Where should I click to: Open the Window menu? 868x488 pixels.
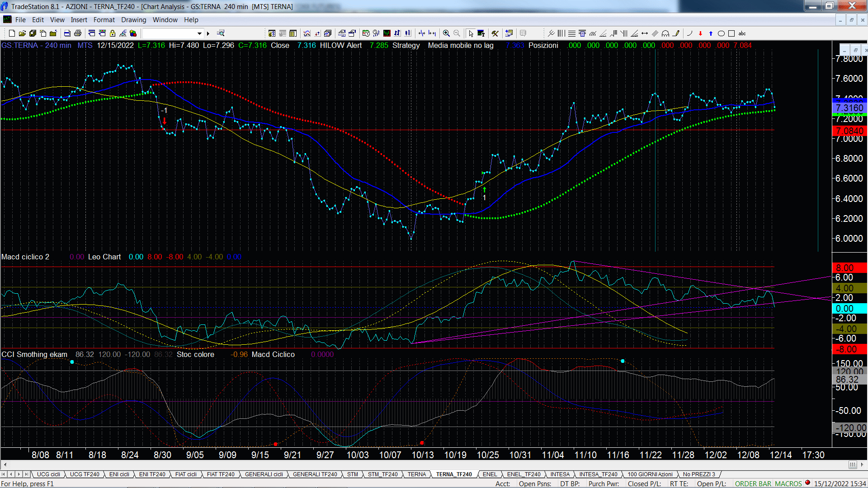pyautogui.click(x=165, y=20)
